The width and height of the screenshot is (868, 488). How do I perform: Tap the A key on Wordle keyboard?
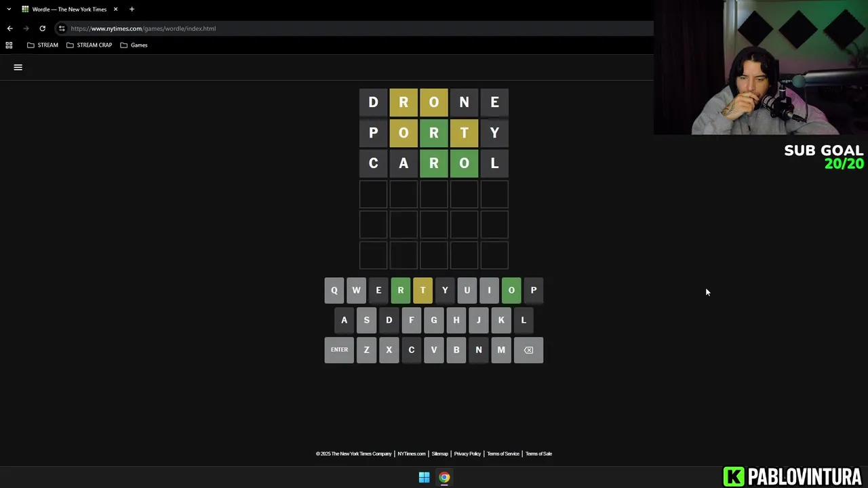pos(344,320)
